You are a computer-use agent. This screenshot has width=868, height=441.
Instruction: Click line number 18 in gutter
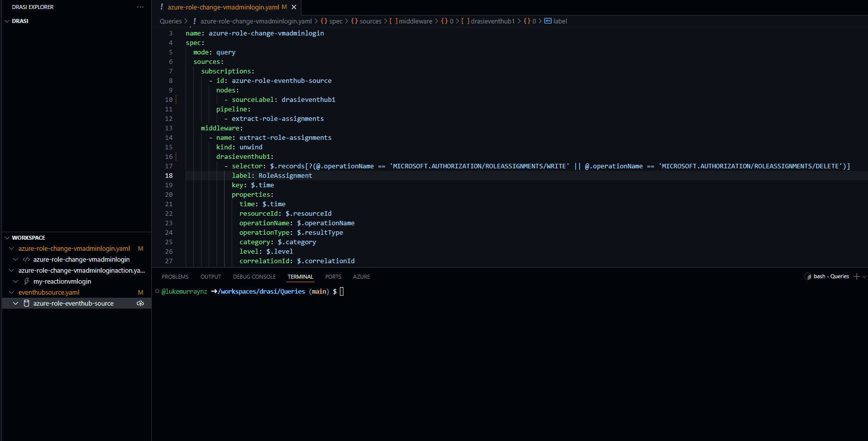[169, 175]
